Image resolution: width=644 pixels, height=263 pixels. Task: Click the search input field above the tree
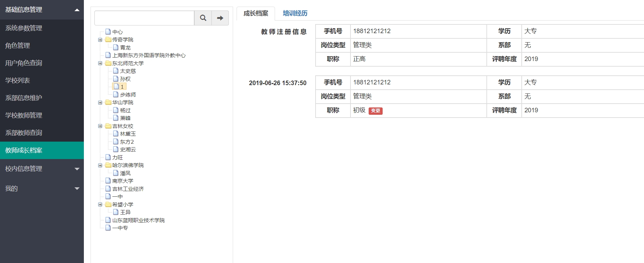click(x=144, y=18)
